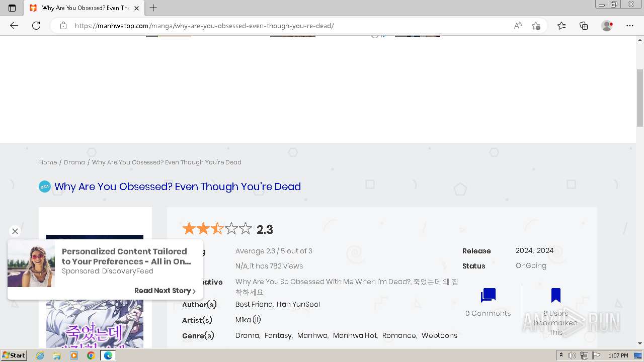The height and width of the screenshot is (362, 644).
Task: Open Manhwa genre link
Action: 312,335
